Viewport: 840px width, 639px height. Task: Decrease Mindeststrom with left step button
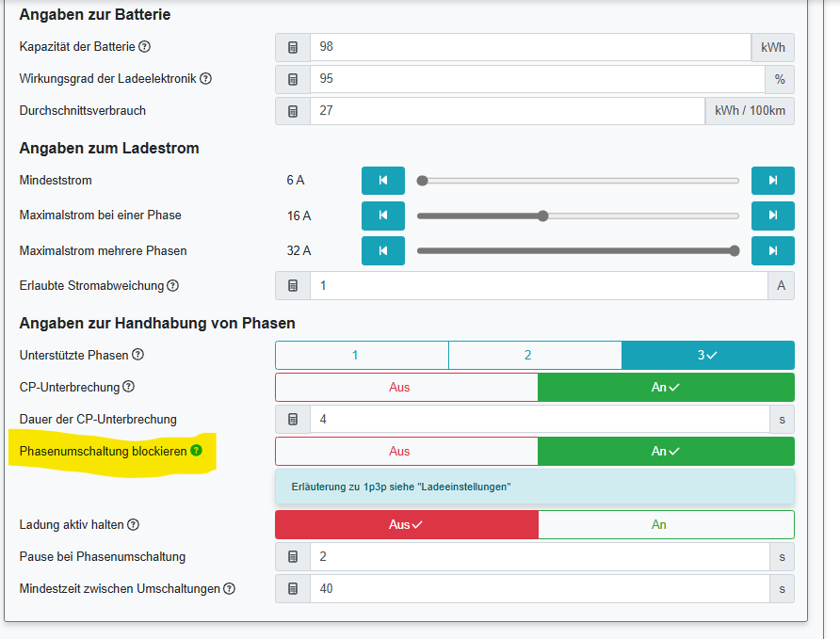click(383, 180)
